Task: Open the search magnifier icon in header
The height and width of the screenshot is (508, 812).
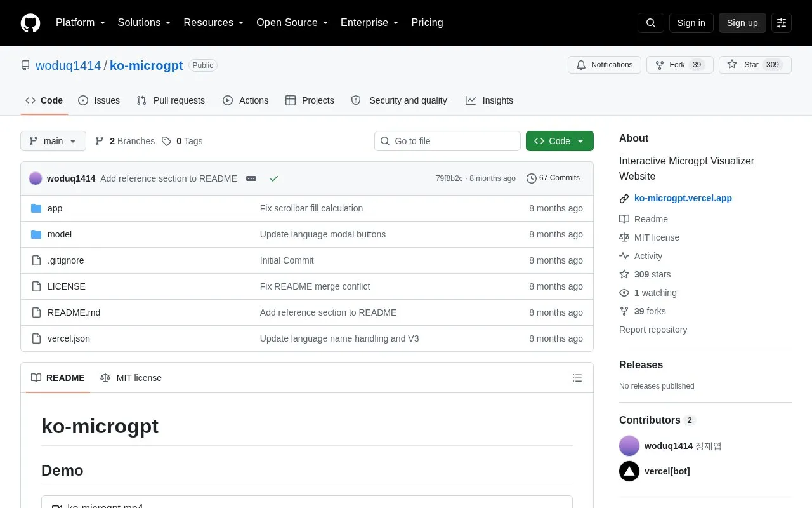Action: pyautogui.click(x=651, y=23)
